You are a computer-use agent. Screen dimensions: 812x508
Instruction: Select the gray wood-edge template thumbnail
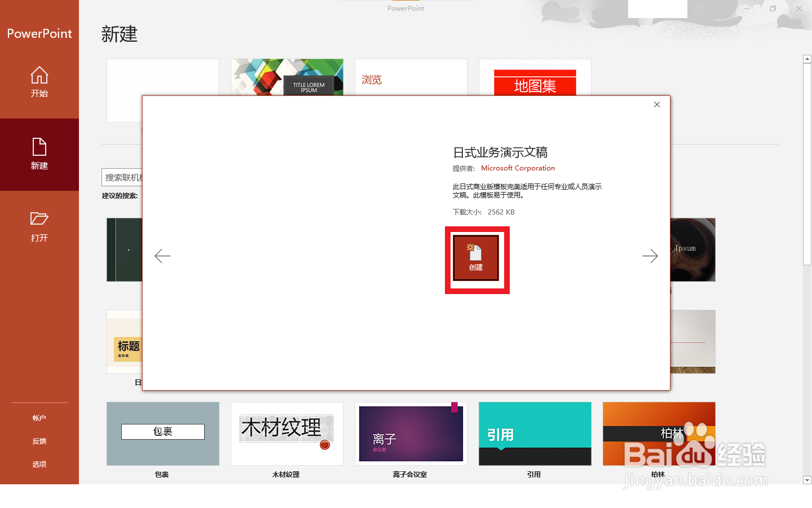[693, 341]
